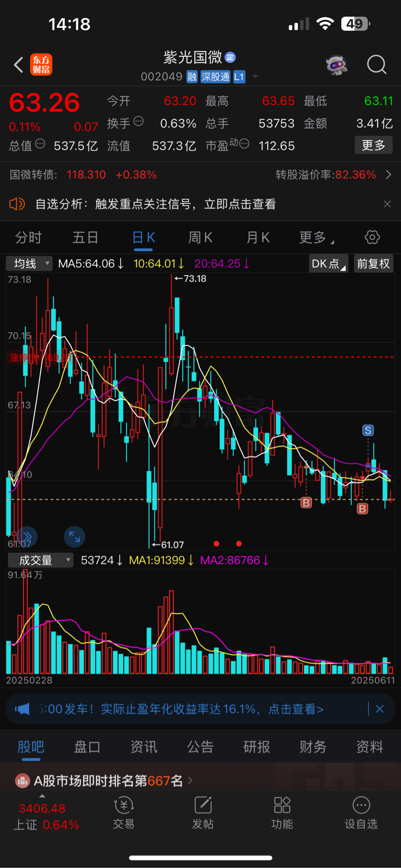Open 自选分析 signal notification text
Image resolution: width=401 pixels, height=868 pixels.
click(156, 204)
